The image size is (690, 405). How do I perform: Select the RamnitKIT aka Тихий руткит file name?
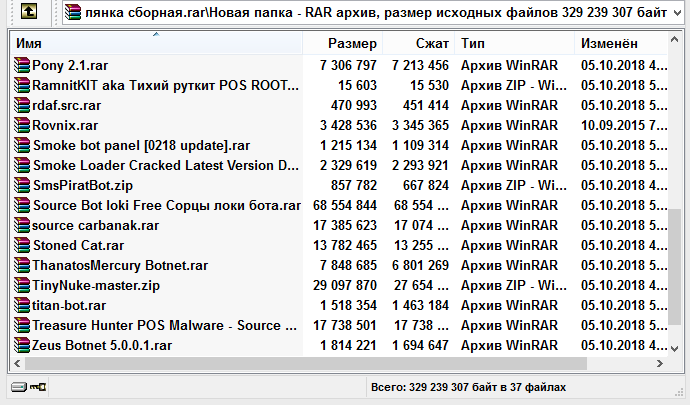coord(165,85)
